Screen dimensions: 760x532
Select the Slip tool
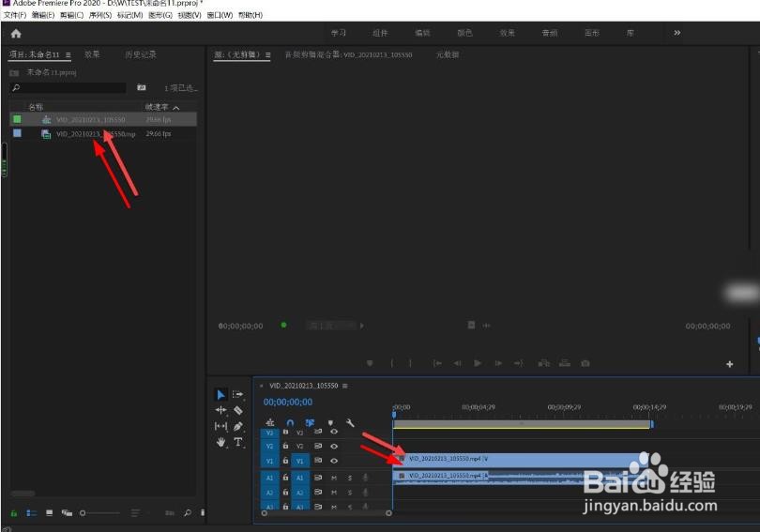tap(221, 426)
